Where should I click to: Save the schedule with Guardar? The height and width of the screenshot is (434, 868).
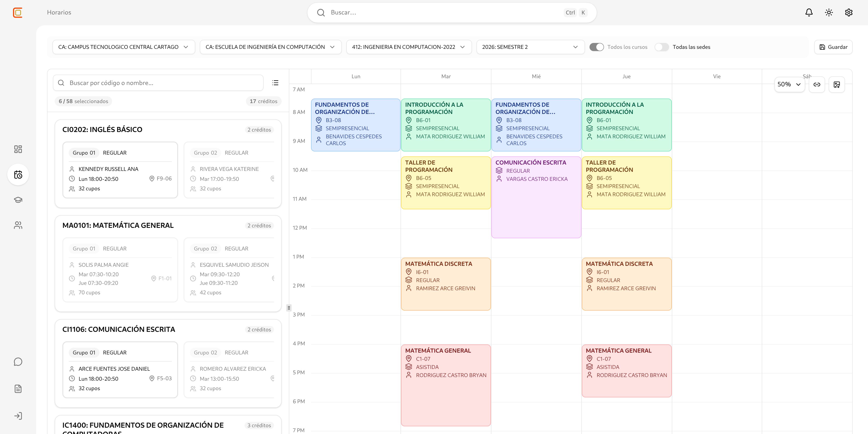tap(833, 47)
